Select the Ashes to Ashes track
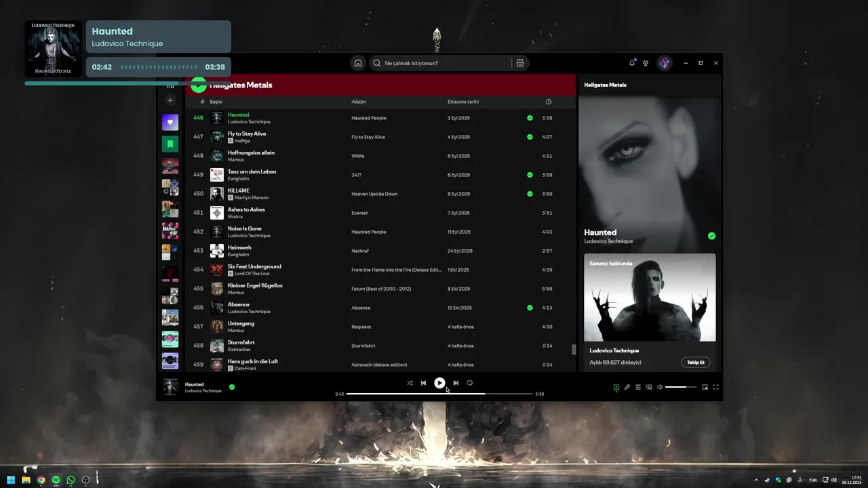The height and width of the screenshot is (488, 868). (246, 209)
